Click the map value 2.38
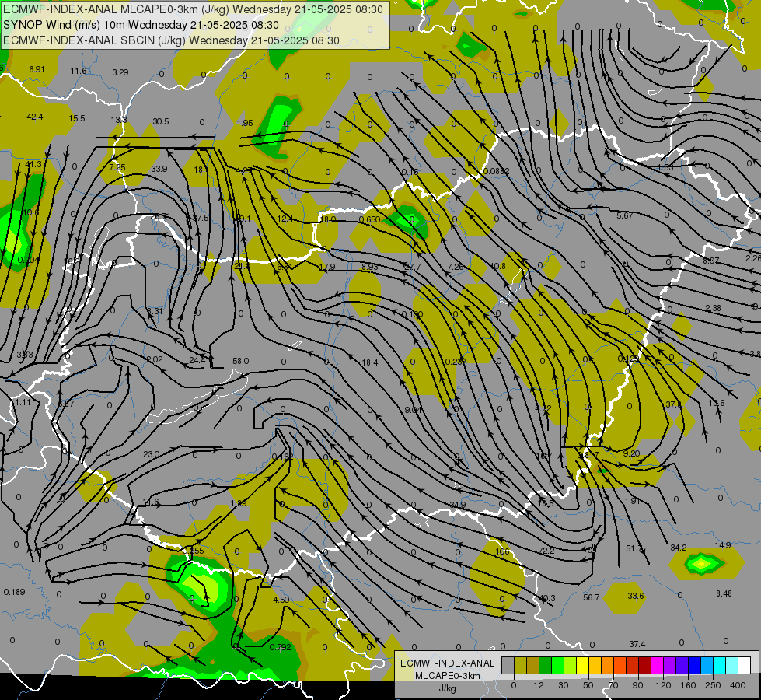The height and width of the screenshot is (700, 761). pos(713,309)
